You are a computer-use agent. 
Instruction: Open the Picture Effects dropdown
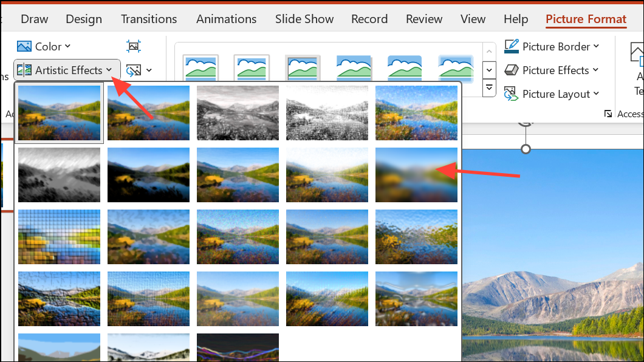click(552, 70)
